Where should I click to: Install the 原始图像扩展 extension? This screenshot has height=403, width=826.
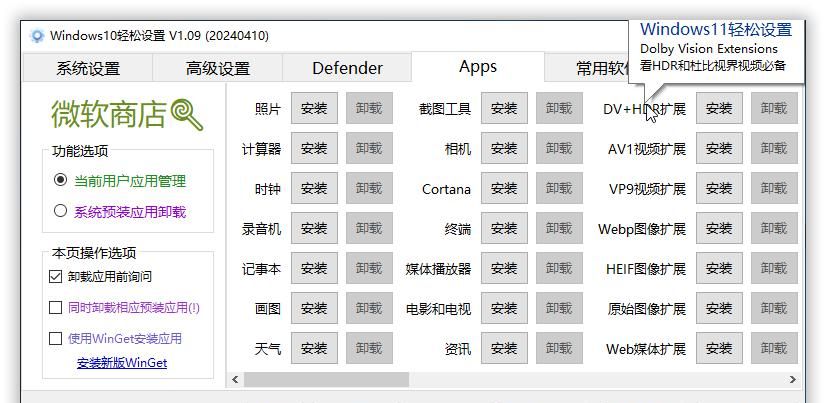pos(720,309)
